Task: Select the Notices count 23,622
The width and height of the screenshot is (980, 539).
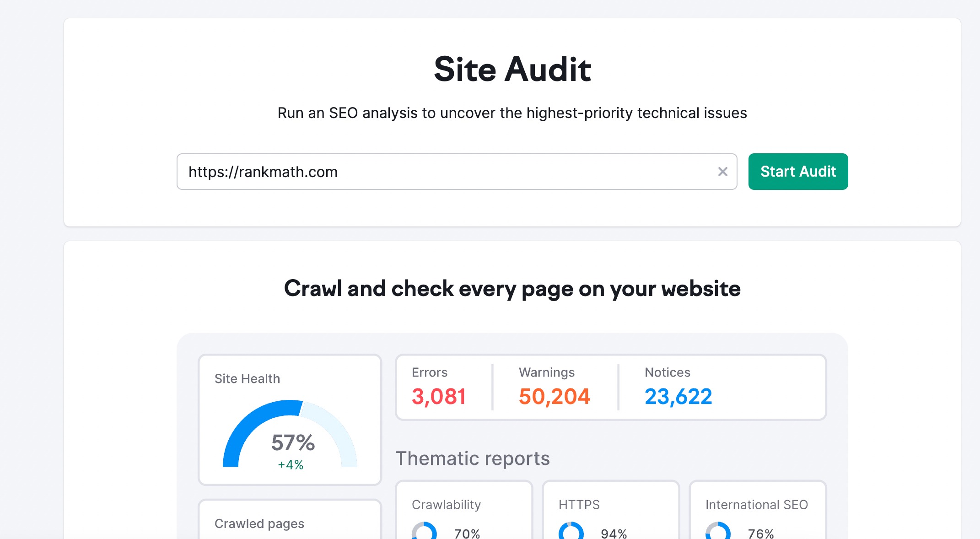Action: pyautogui.click(x=678, y=396)
